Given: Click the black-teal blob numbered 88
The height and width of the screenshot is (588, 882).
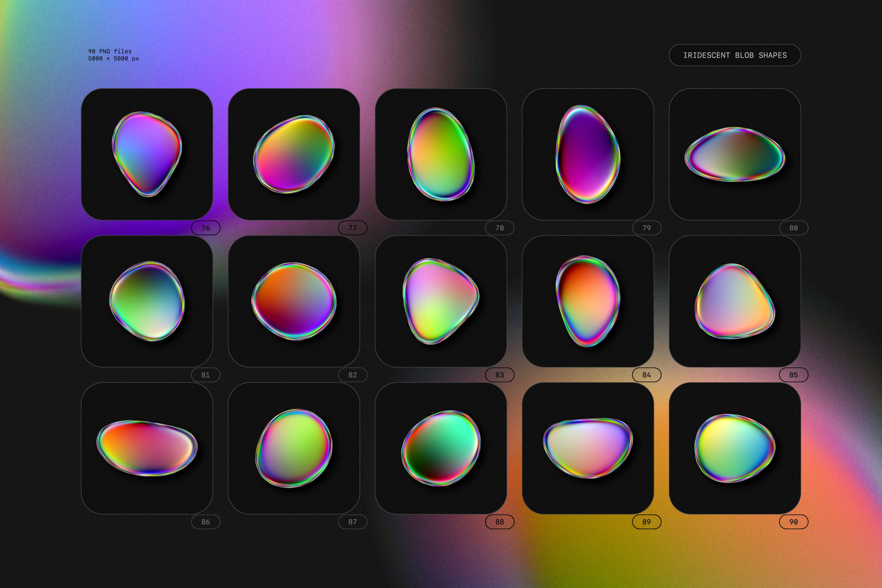Looking at the screenshot, I should point(441,448).
